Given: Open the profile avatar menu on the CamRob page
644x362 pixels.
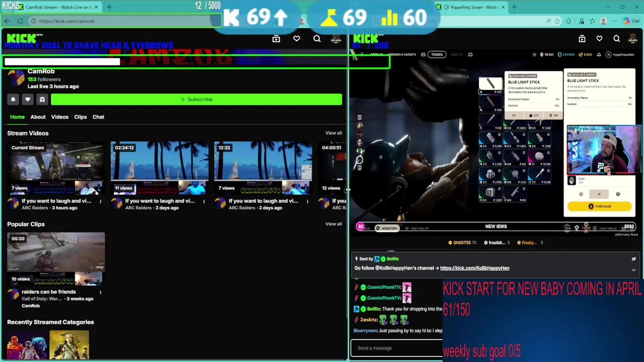Looking at the screenshot, I should [336, 39].
